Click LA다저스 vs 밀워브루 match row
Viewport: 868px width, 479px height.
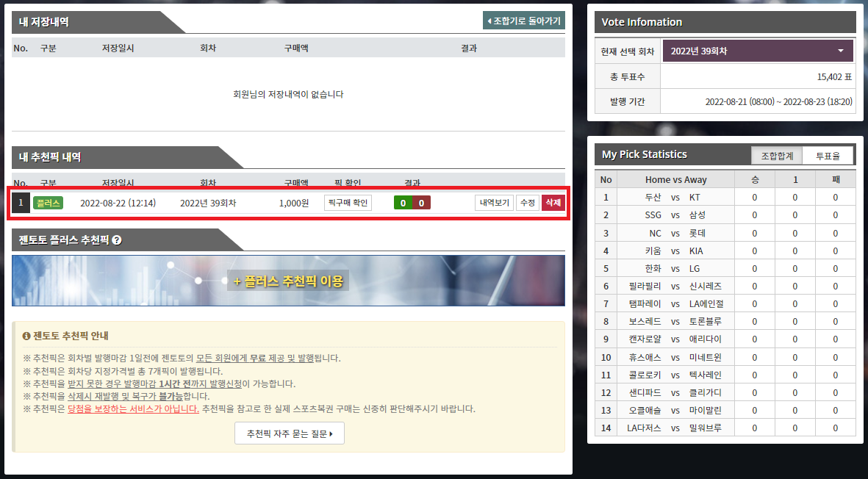click(725, 428)
